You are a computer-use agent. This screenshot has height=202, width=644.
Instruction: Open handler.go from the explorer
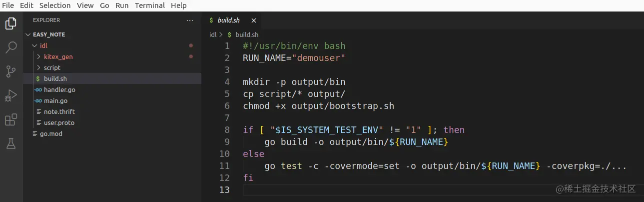point(112,90)
